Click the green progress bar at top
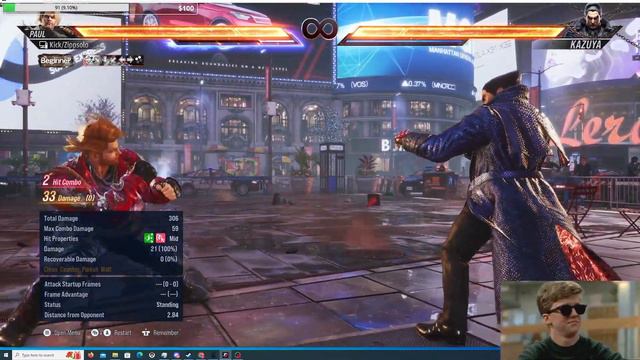640x360 pixels. [9, 7]
